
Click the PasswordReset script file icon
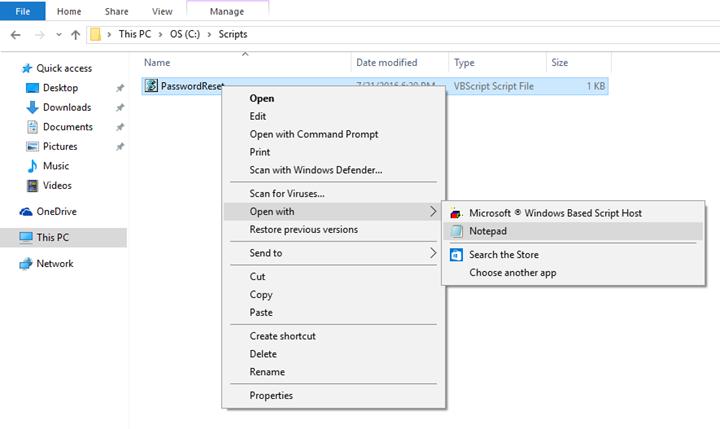[151, 86]
